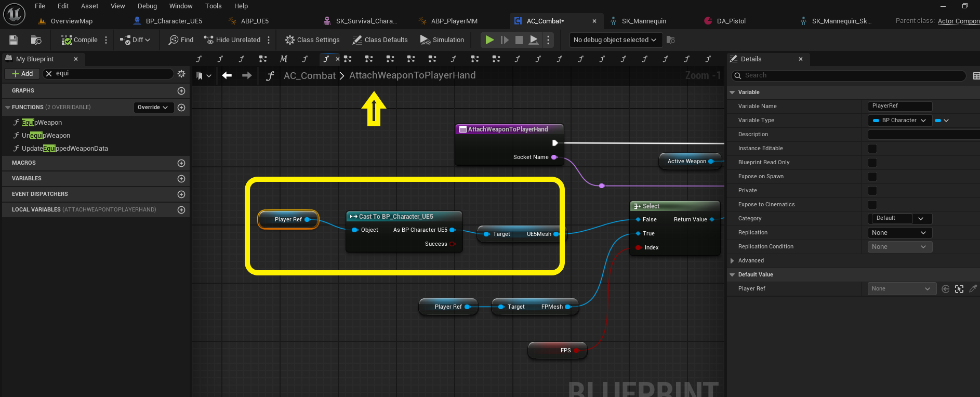Open the Replication dropdown
This screenshot has width=980, height=397.
click(899, 233)
